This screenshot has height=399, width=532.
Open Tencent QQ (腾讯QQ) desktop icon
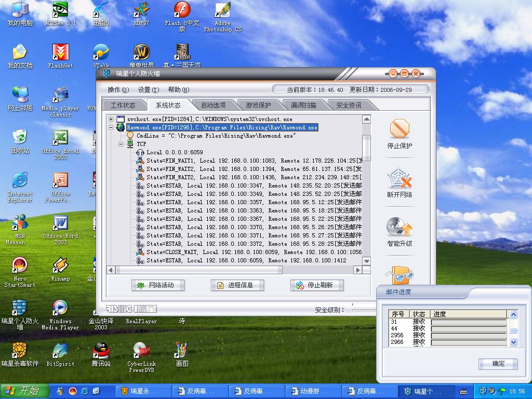click(x=101, y=355)
